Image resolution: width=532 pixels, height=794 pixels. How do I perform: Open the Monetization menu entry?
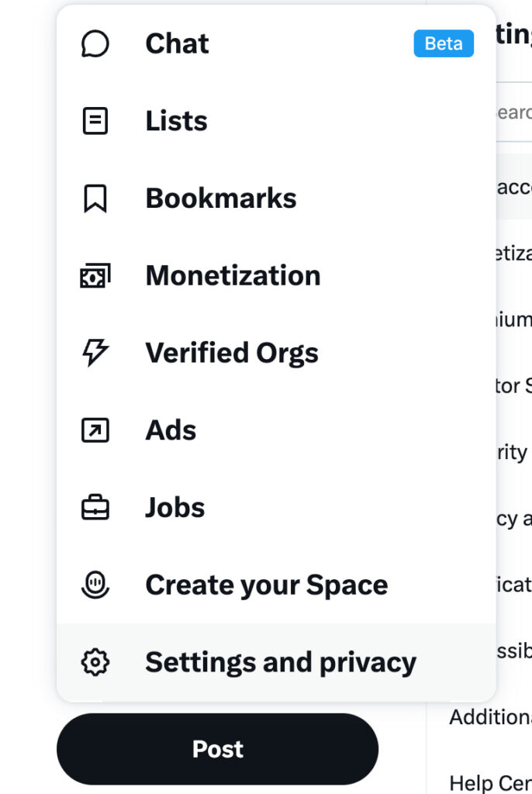(x=233, y=275)
